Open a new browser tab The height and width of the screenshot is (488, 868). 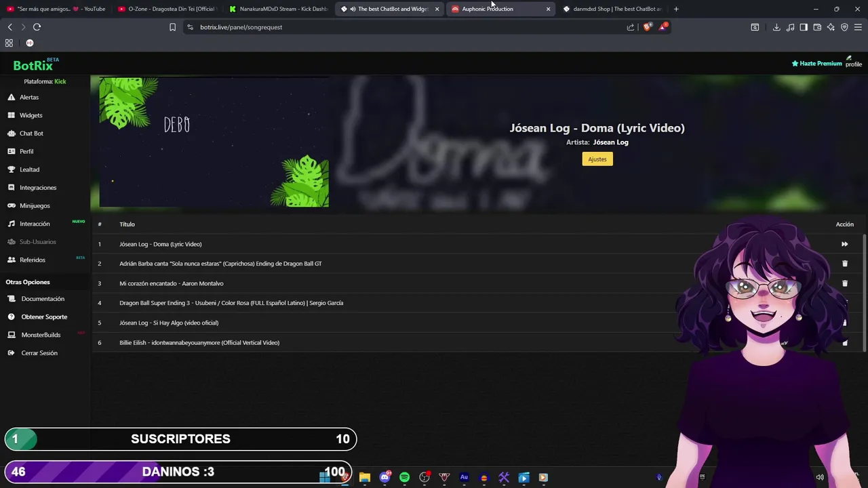pyautogui.click(x=676, y=9)
